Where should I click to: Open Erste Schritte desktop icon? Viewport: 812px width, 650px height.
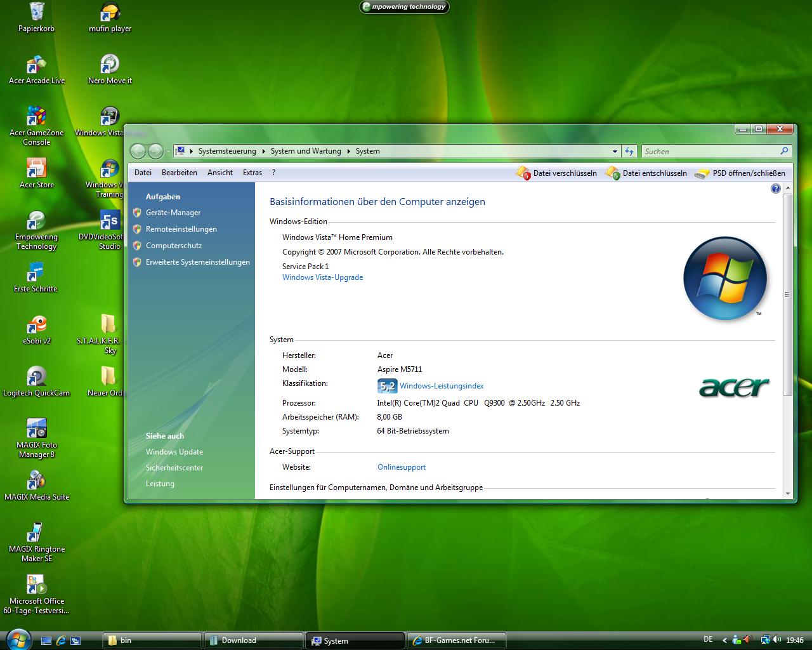pos(36,277)
